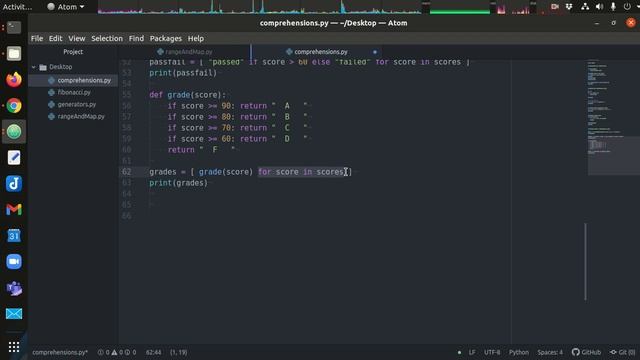This screenshot has height=360, width=640.
Task: Open comprehensions.py in the project tree
Action: [x=84, y=80]
